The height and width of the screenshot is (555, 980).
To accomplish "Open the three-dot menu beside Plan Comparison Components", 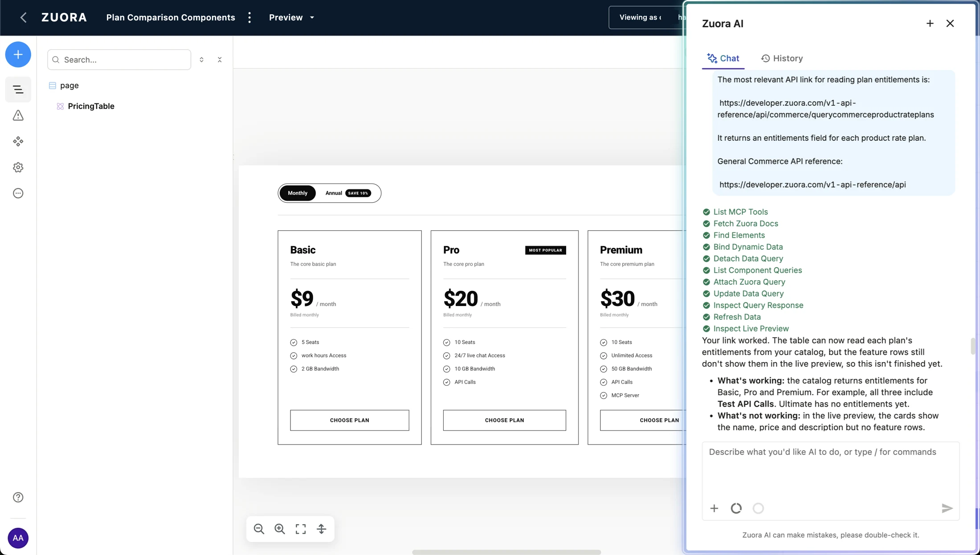I will (249, 17).
